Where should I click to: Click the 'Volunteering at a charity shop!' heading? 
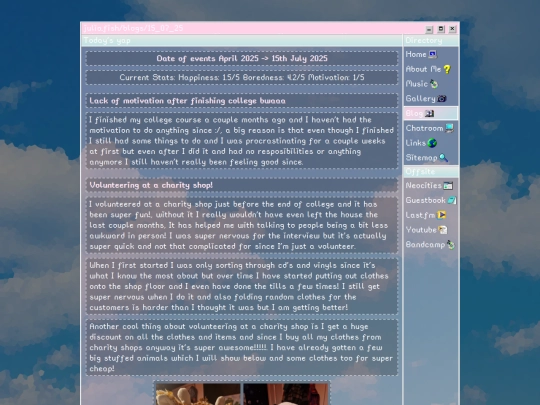[151, 185]
